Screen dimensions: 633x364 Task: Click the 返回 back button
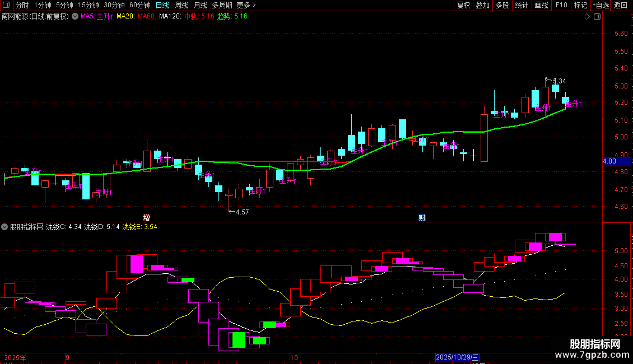tap(621, 5)
